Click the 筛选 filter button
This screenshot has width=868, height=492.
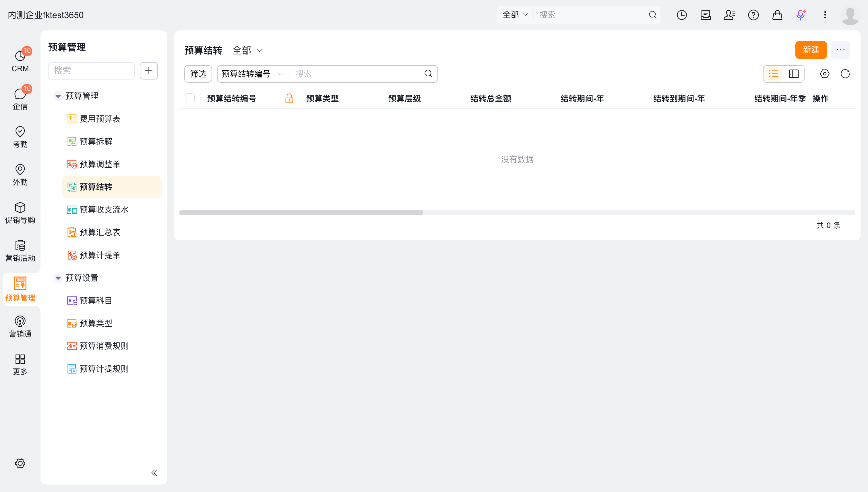click(198, 74)
